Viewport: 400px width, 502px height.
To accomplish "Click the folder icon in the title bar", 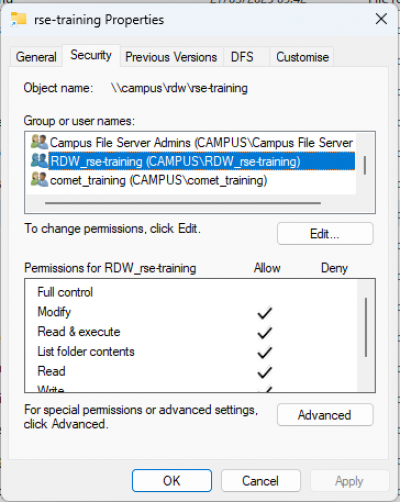I will [18, 19].
